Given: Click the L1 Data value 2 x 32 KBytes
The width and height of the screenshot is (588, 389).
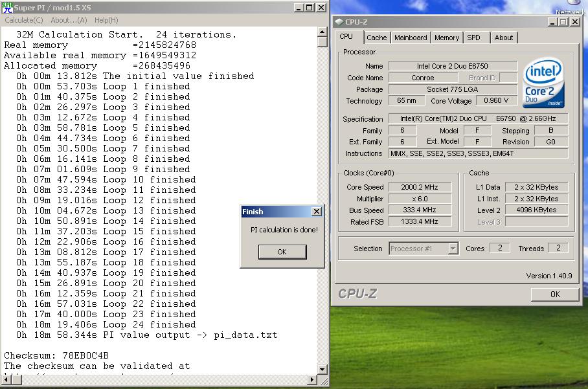Looking at the screenshot, I should [x=536, y=187].
